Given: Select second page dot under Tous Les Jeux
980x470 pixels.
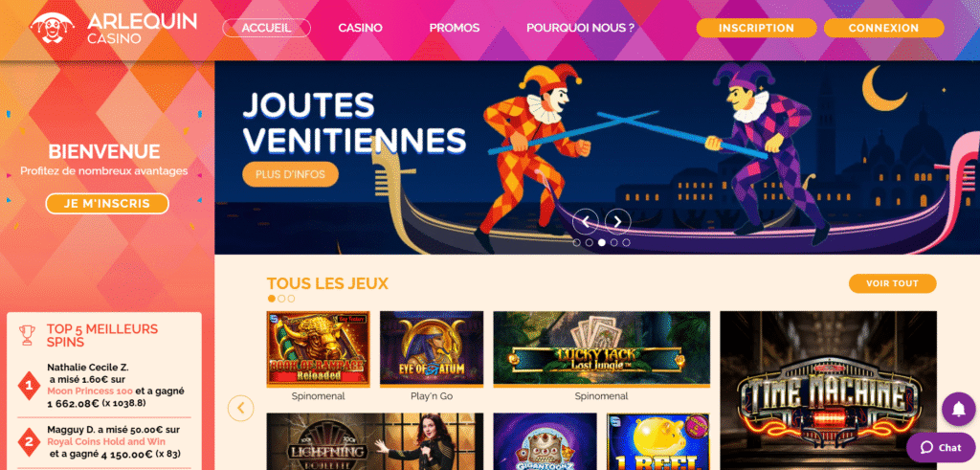Looking at the screenshot, I should tap(281, 299).
